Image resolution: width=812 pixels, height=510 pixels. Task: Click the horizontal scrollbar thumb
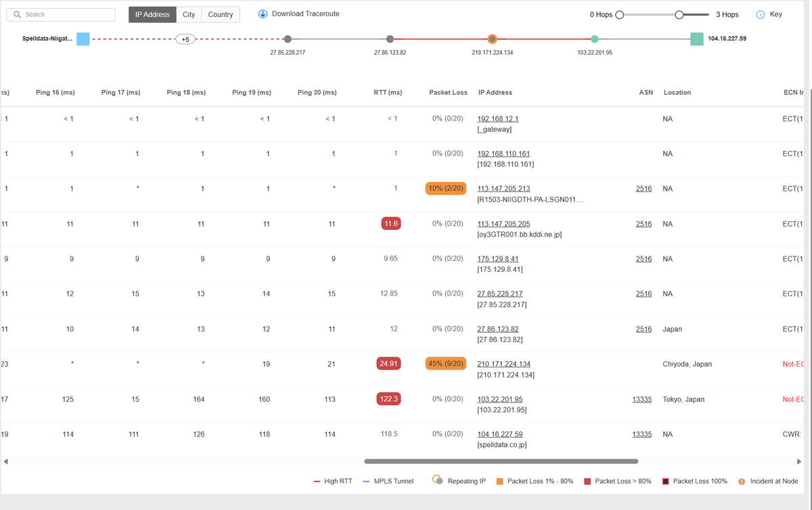pos(501,461)
